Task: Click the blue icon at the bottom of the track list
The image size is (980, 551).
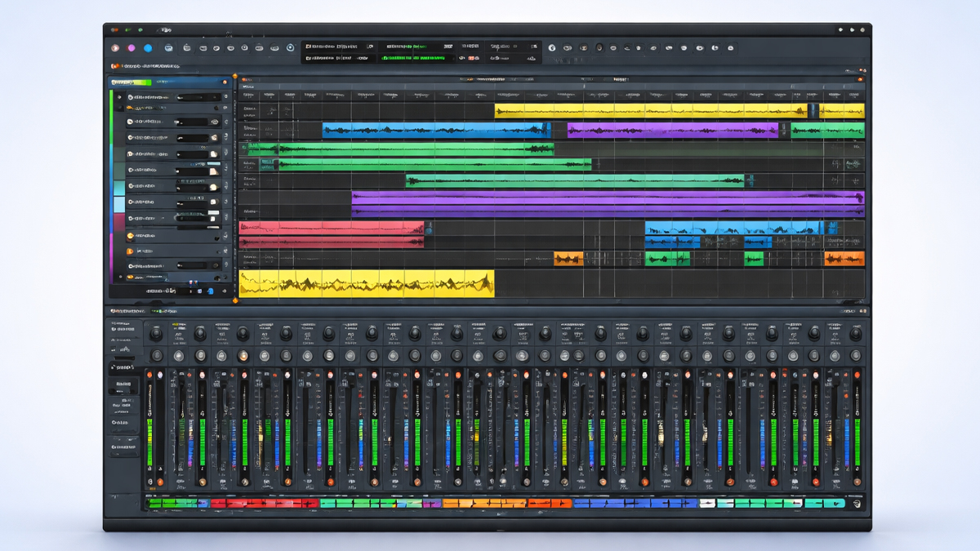Action: coord(210,291)
